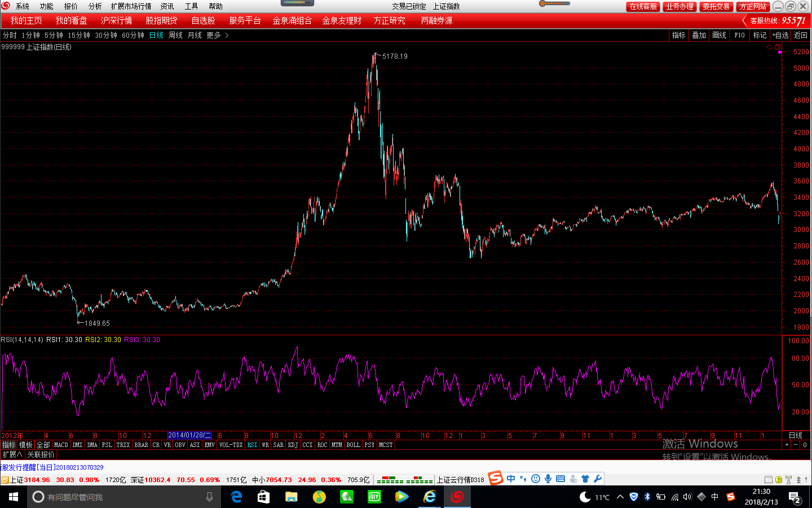Select MACD indicator tab
The height and width of the screenshot is (508, 812).
[61, 445]
